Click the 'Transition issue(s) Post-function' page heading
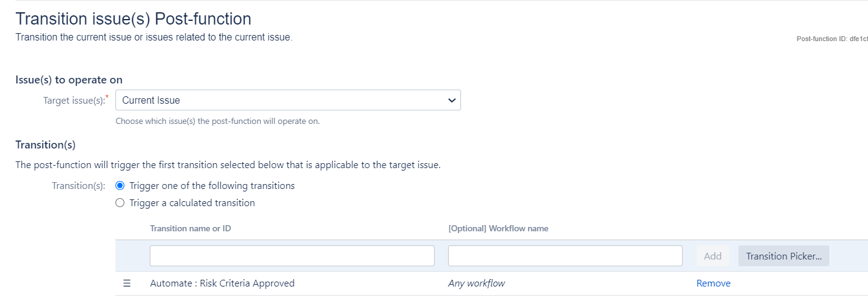868x300 pixels. point(133,18)
